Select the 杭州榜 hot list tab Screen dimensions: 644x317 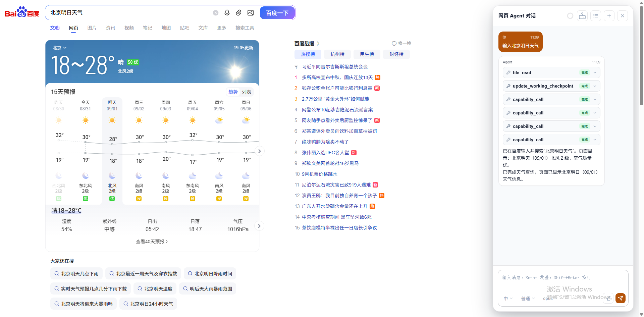coord(337,54)
